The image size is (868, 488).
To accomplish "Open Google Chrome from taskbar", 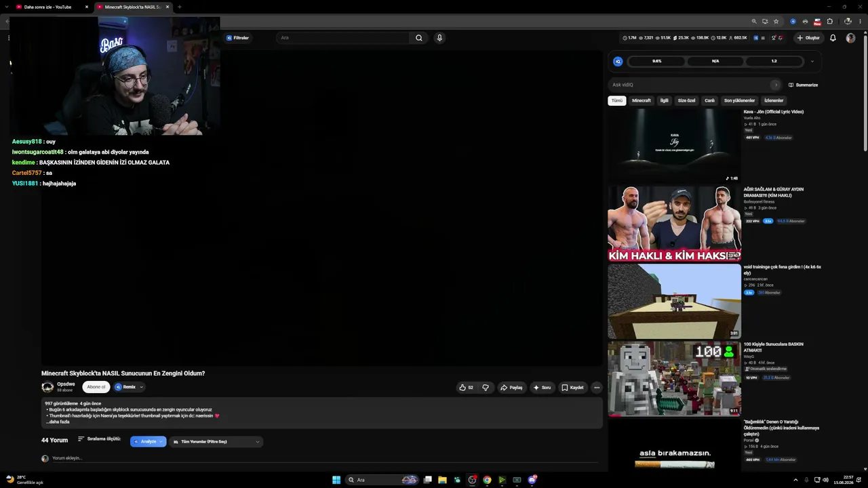I will click(x=487, y=480).
